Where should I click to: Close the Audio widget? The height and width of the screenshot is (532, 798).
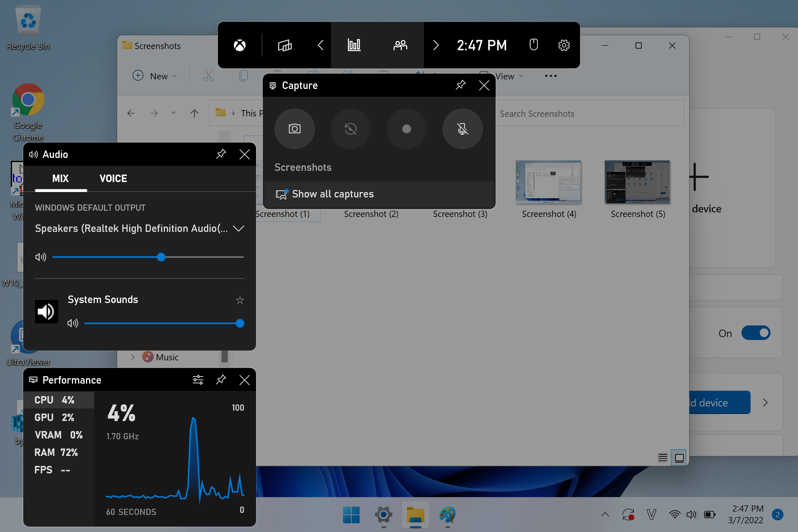click(x=244, y=154)
